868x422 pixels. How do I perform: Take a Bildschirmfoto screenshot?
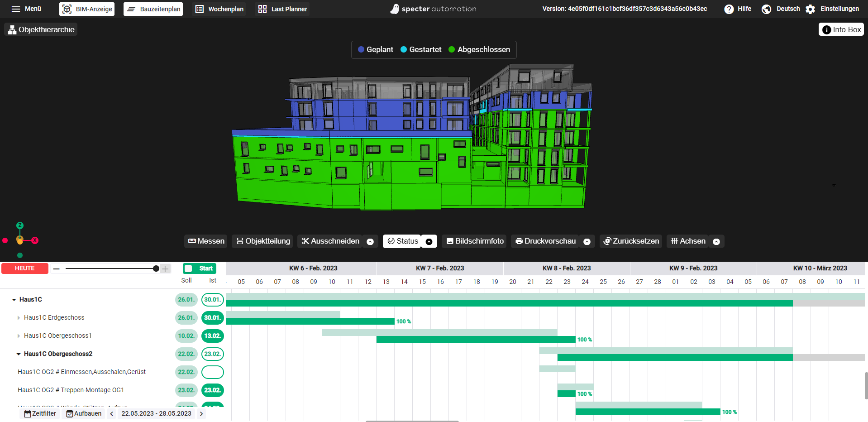(475, 241)
